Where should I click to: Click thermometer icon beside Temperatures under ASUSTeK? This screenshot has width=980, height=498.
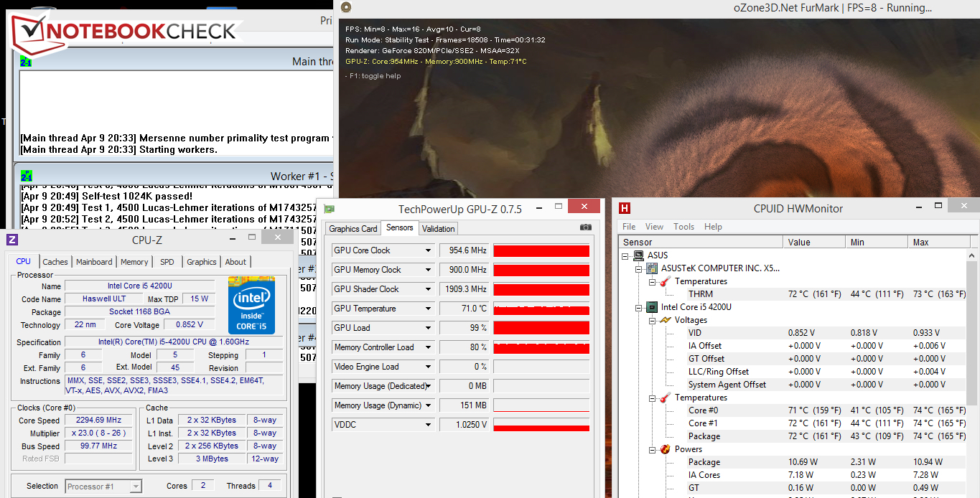(x=666, y=281)
